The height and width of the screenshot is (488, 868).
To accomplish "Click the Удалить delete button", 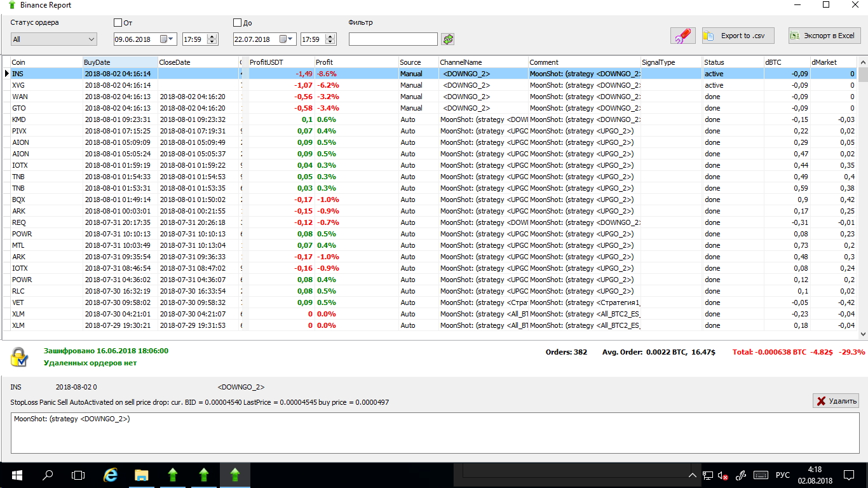I will (x=836, y=401).
